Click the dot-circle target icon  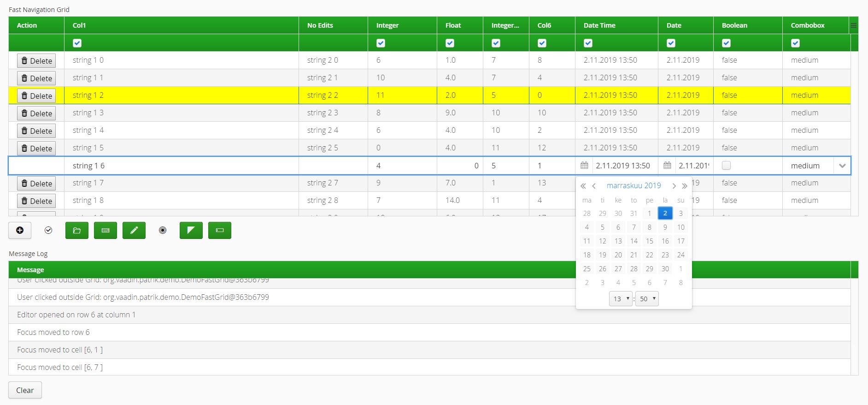pos(163,230)
